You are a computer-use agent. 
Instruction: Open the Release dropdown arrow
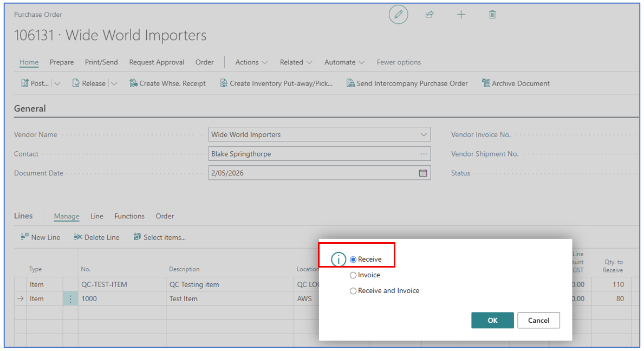(114, 83)
